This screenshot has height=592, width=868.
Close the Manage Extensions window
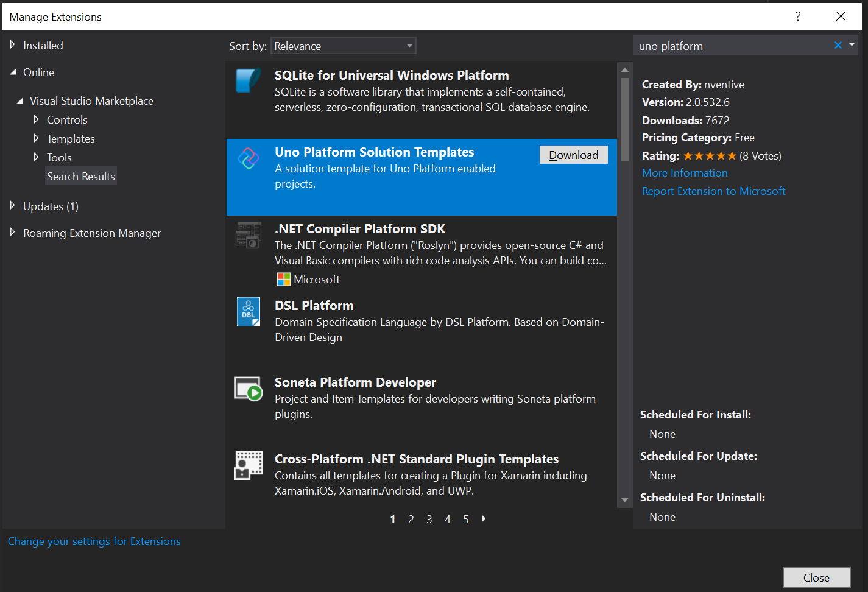(x=841, y=16)
